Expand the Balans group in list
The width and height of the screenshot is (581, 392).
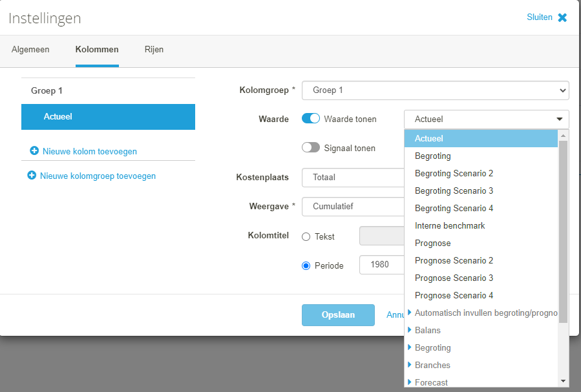410,330
